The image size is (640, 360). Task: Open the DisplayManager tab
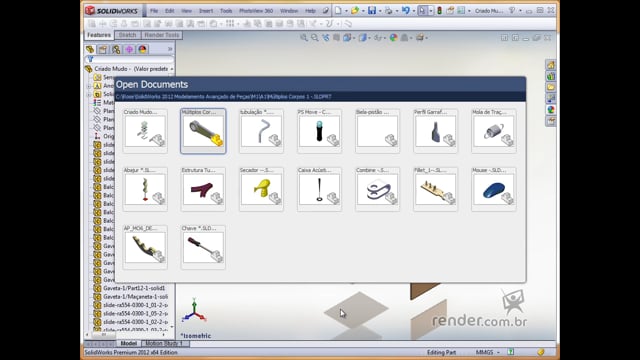142,49
